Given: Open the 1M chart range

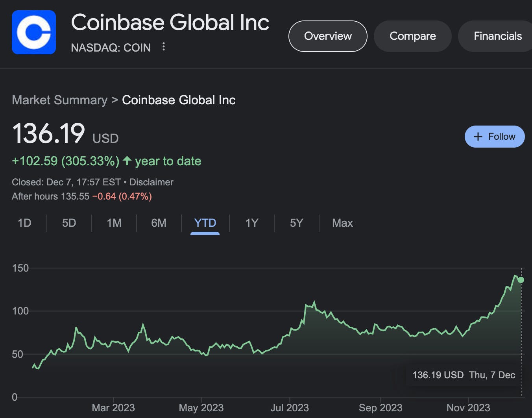Looking at the screenshot, I should coord(114,223).
